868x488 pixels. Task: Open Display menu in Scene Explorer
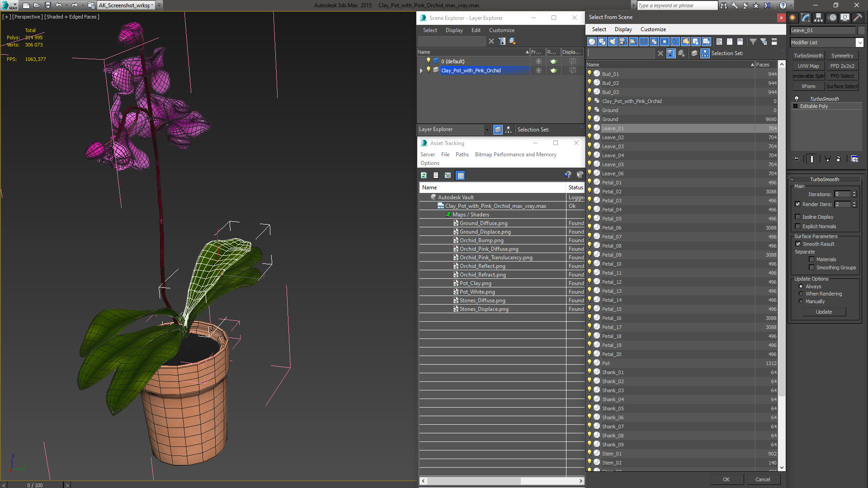tap(454, 30)
